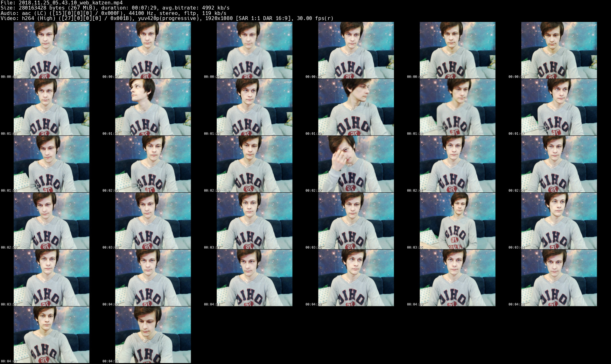View the thumbnail at 00:00:53
611x364 pixels.
[559, 50]
